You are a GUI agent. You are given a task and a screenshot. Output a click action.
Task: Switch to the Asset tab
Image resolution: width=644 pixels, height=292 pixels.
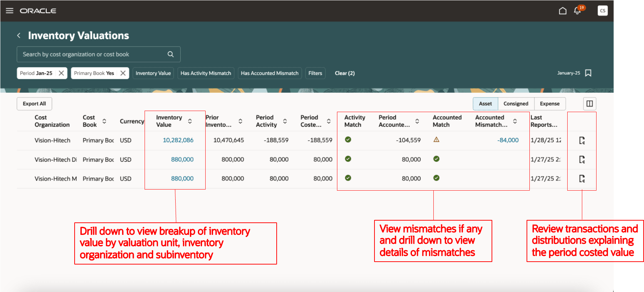click(485, 104)
